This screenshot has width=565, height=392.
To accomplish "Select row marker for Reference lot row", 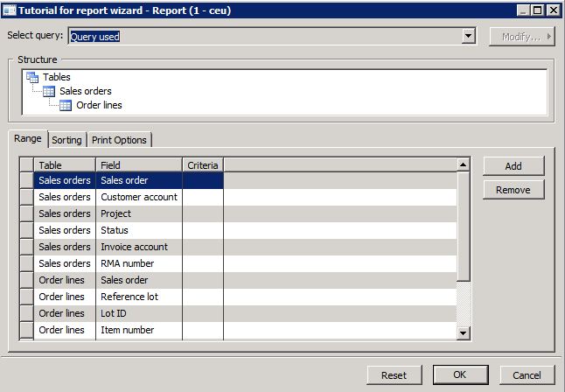I will (x=26, y=297).
